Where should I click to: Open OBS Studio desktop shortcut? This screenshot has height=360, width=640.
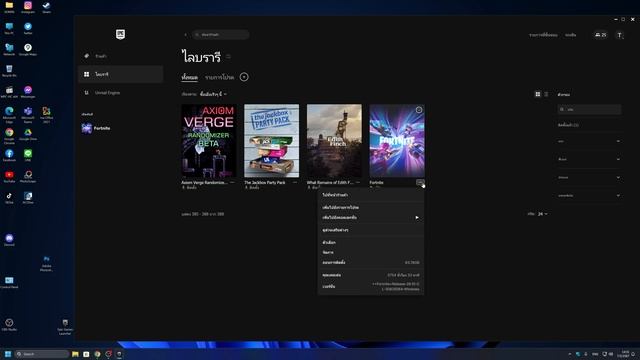click(9, 324)
